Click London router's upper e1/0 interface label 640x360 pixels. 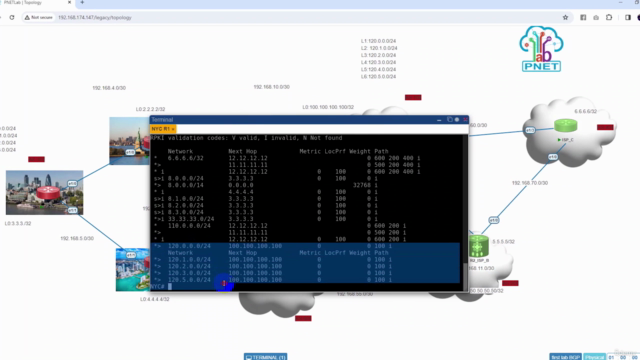(x=72, y=184)
